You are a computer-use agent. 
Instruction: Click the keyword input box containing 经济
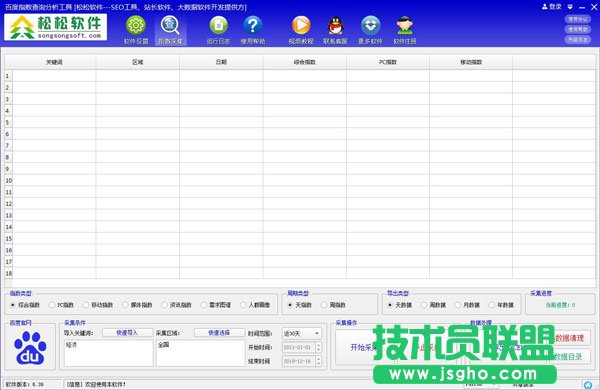click(x=109, y=353)
